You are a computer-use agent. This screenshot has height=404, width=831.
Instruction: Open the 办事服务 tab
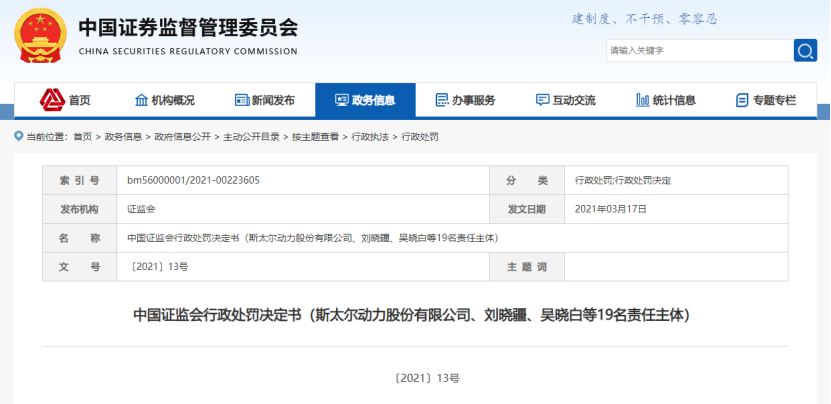465,100
